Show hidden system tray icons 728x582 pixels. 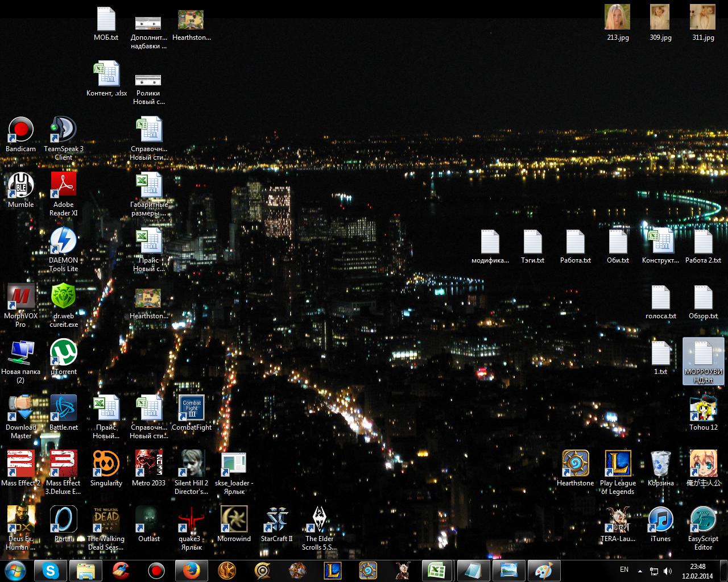point(640,571)
